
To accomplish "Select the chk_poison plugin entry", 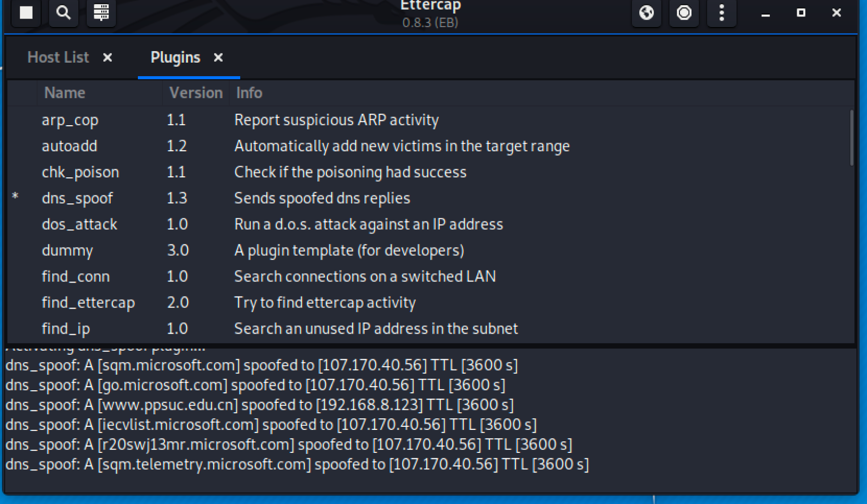I will (80, 172).
